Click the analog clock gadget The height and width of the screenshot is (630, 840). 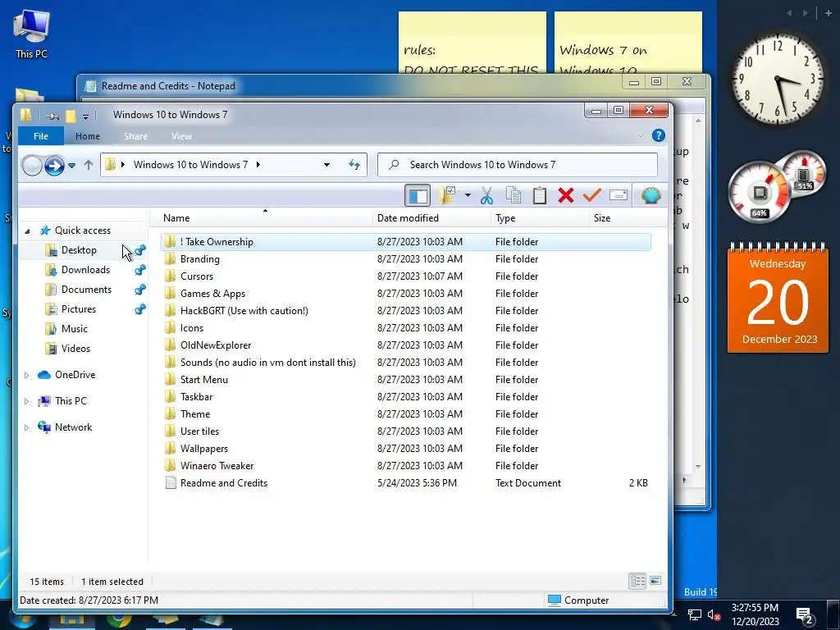pos(777,80)
